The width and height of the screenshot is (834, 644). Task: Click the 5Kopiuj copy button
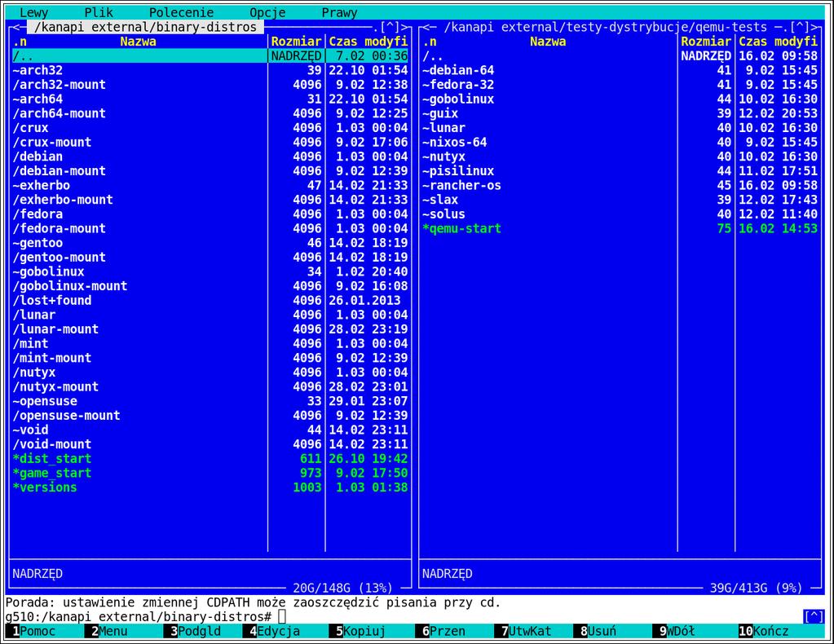click(x=357, y=631)
